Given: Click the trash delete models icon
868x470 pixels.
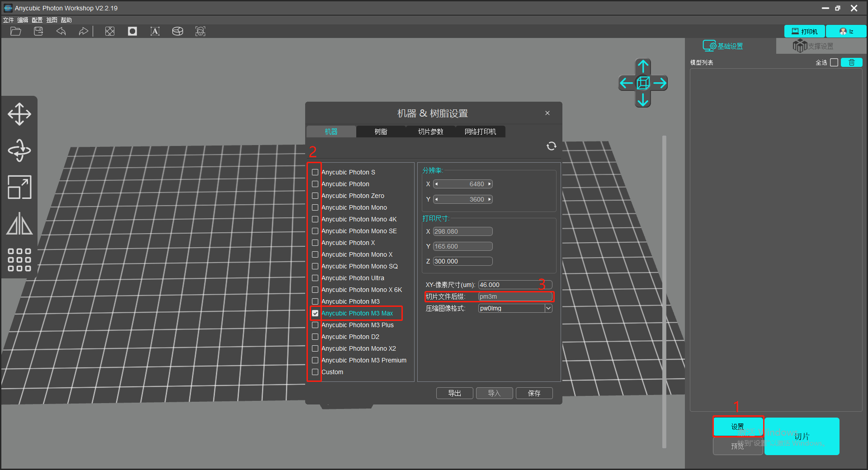Looking at the screenshot, I should [x=852, y=62].
